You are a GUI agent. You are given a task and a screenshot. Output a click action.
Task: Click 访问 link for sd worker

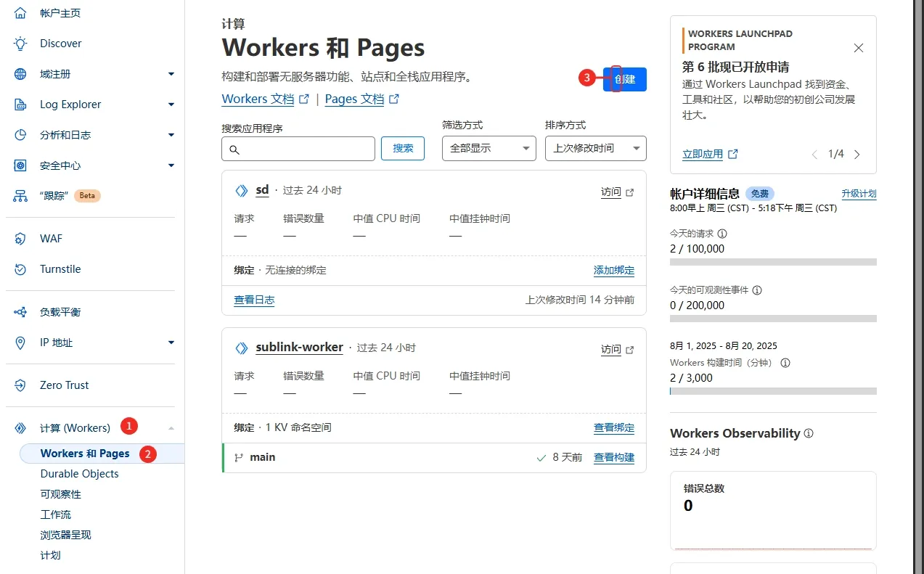(618, 192)
